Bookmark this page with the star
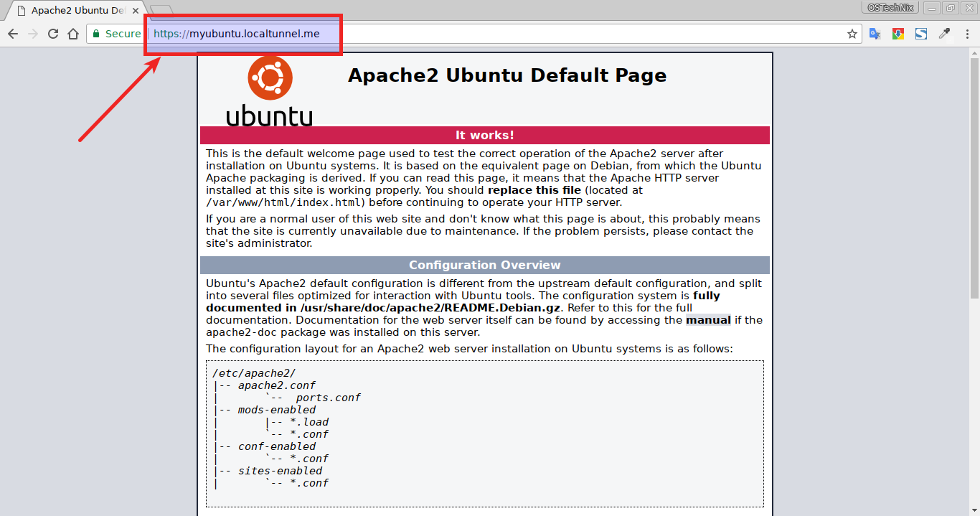The image size is (980, 516). coord(852,34)
